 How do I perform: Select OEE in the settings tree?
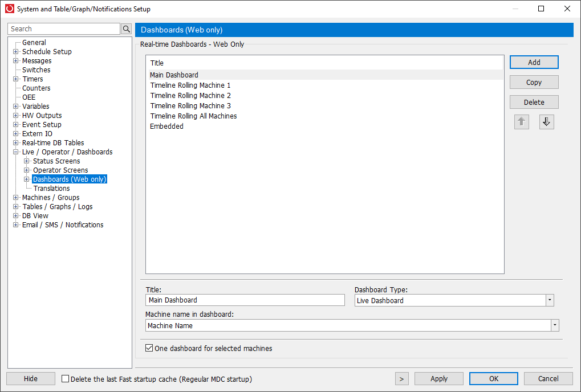pyautogui.click(x=29, y=97)
